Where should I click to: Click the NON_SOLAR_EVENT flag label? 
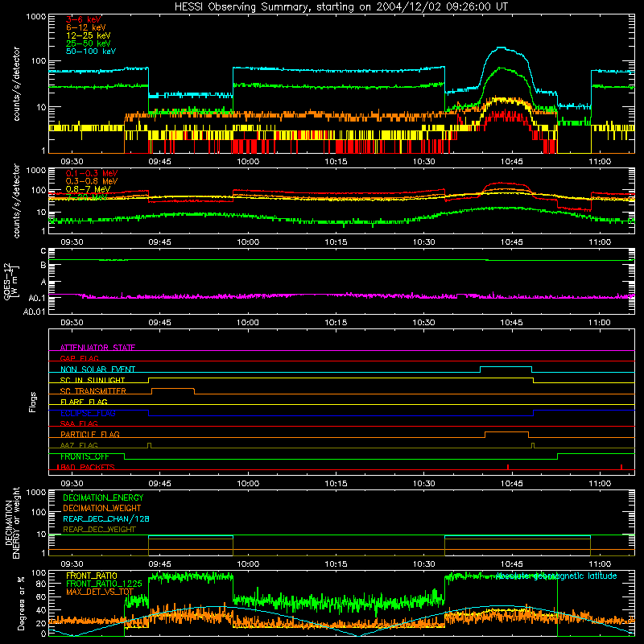pyautogui.click(x=97, y=369)
